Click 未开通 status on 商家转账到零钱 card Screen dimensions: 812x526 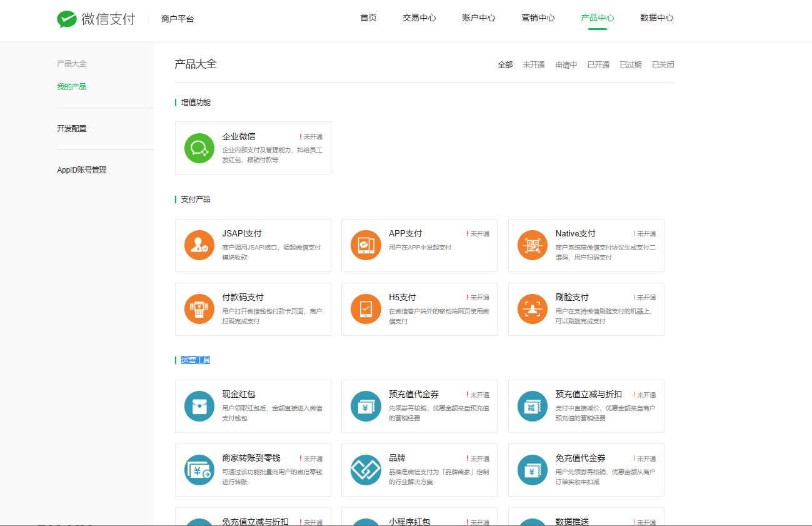(311, 458)
